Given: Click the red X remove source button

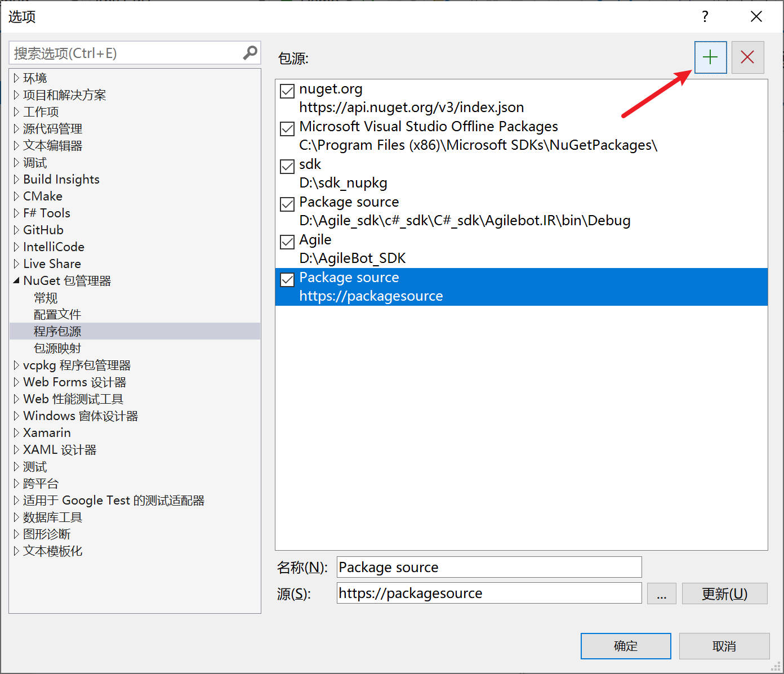Looking at the screenshot, I should pyautogui.click(x=747, y=57).
